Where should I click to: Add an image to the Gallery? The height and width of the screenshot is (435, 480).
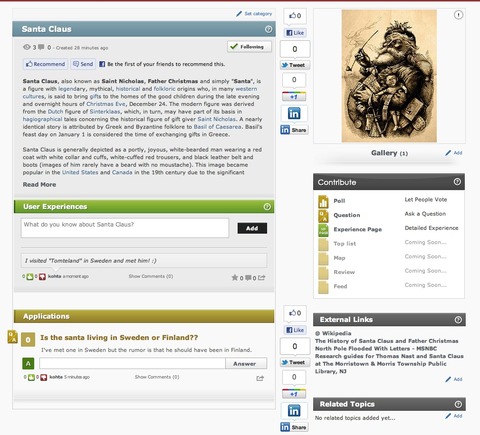click(x=454, y=153)
